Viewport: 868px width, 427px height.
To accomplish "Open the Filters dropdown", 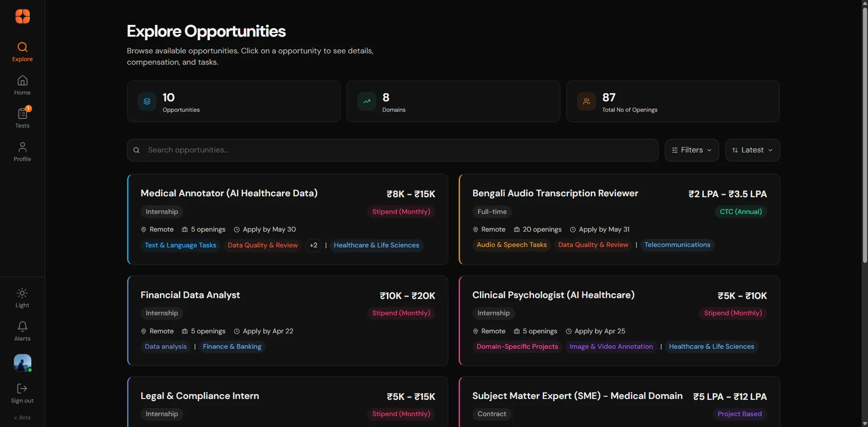I will 692,150.
